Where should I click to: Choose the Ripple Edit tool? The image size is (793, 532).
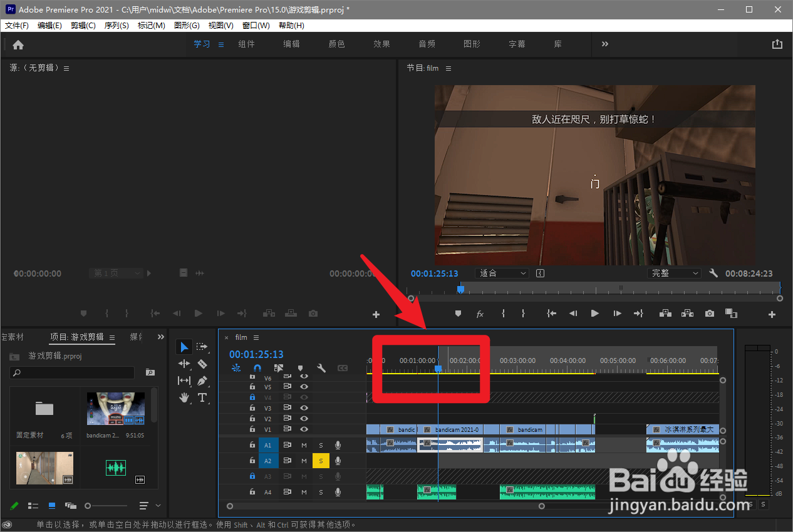click(184, 364)
